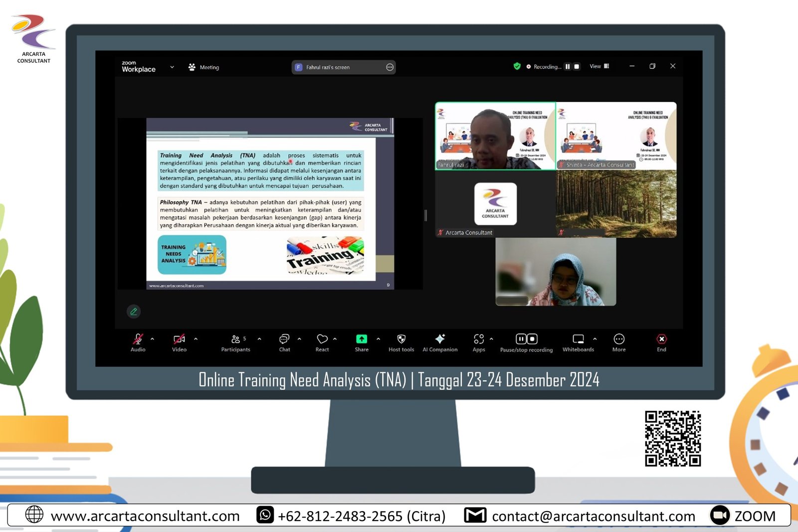Select Fahrul razi's video thumbnail
The image size is (798, 532).
[x=495, y=136]
